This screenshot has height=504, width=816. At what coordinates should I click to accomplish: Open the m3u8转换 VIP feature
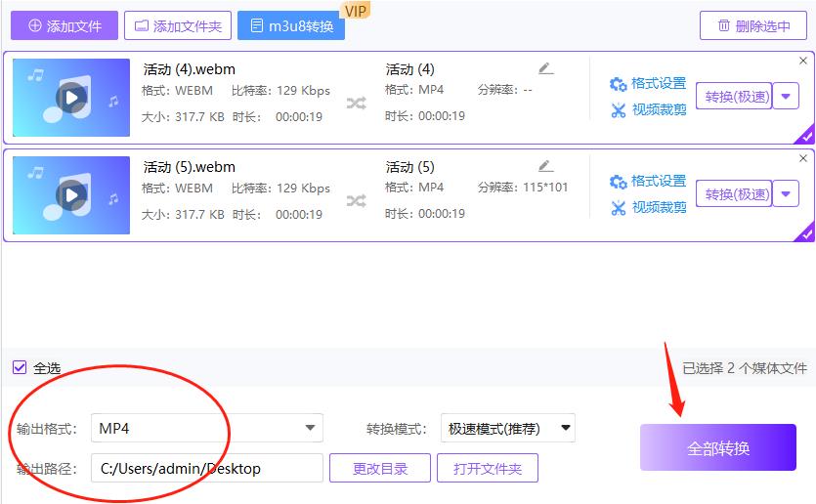(291, 25)
